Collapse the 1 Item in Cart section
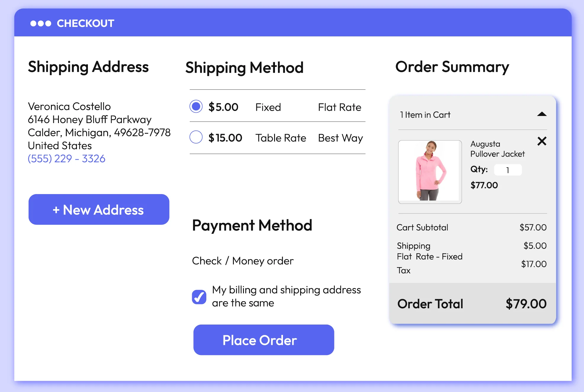The image size is (584, 392). coord(542,114)
